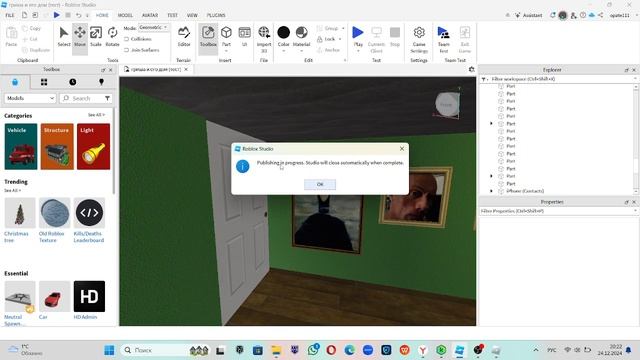The width and height of the screenshot is (640, 360).
Task: Click OK in the publishing dialog
Action: 320,184
